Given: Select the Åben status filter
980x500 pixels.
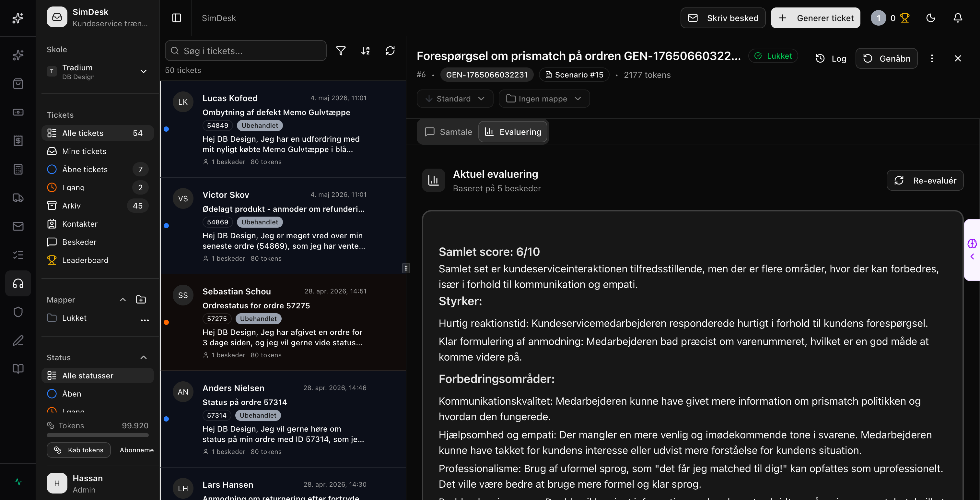Looking at the screenshot, I should (98, 394).
